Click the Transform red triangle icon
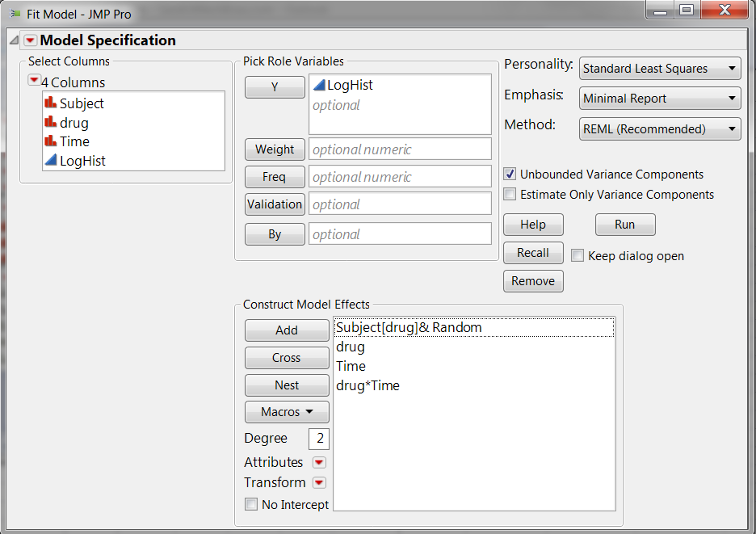756x534 pixels. 319,483
